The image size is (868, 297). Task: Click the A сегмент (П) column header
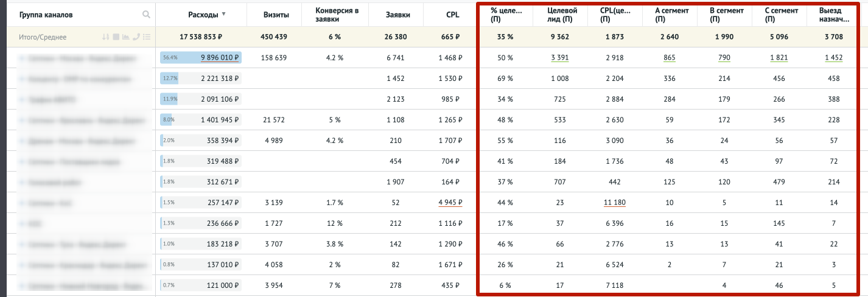coord(668,15)
